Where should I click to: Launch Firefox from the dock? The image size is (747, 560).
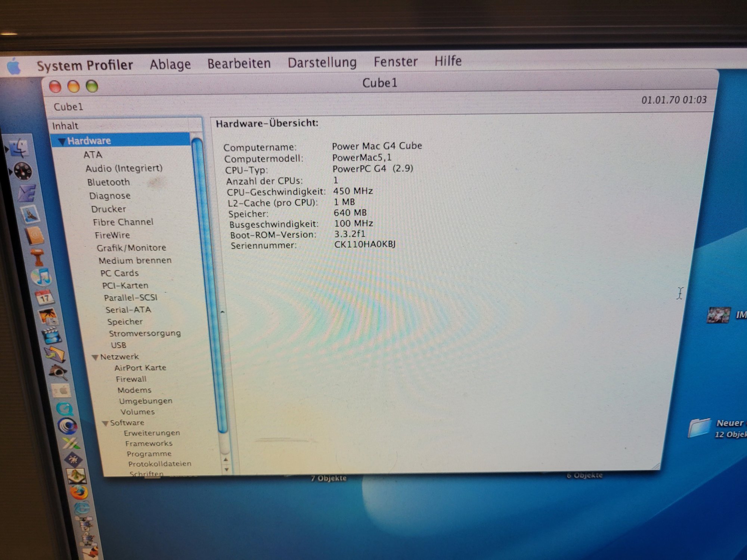click(78, 493)
